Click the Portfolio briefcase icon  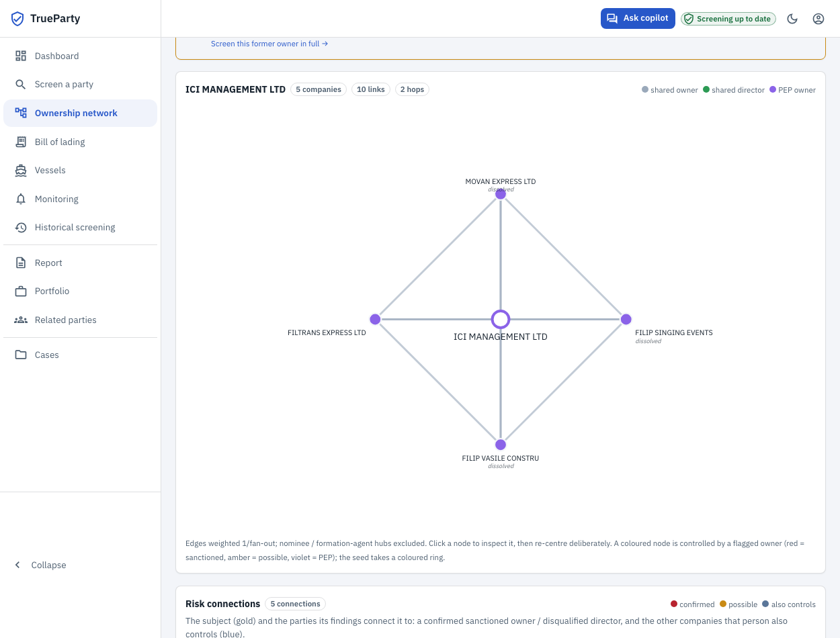pos(21,291)
